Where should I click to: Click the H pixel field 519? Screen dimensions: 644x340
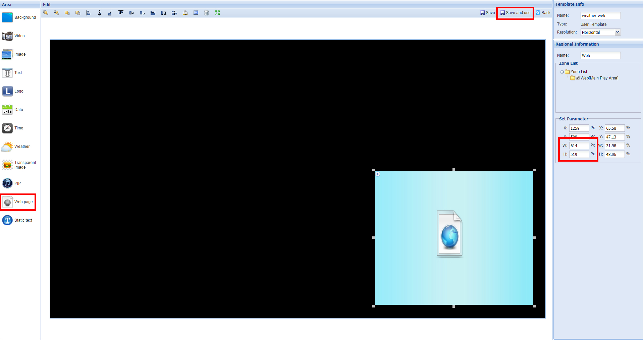(x=579, y=154)
